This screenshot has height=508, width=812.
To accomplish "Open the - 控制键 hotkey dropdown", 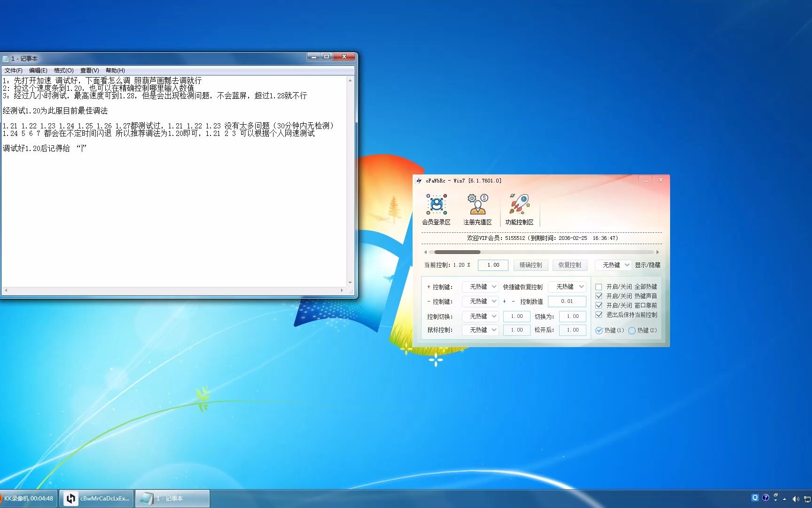I will pyautogui.click(x=480, y=302).
